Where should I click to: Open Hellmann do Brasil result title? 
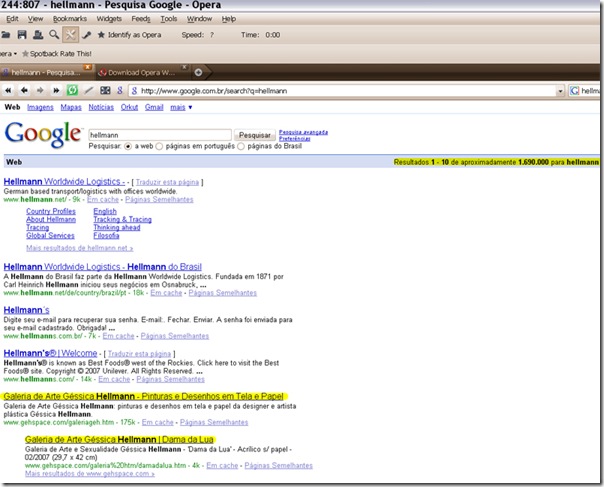coord(102,267)
